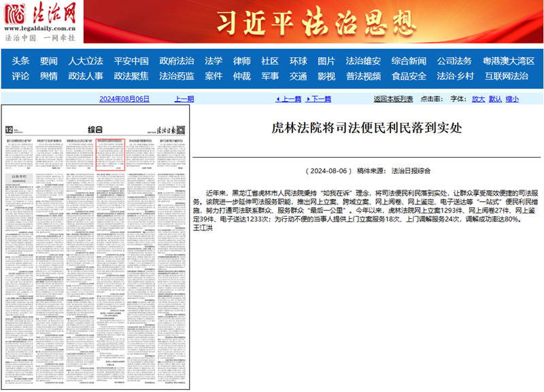Viewport: 544px width, 392px height.
Task: Click the headline 虎林法院将司法便民利民落到实处
Action: [367, 128]
